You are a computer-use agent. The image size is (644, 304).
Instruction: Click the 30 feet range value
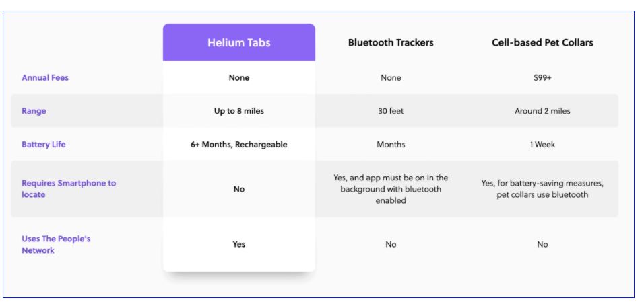click(x=391, y=111)
